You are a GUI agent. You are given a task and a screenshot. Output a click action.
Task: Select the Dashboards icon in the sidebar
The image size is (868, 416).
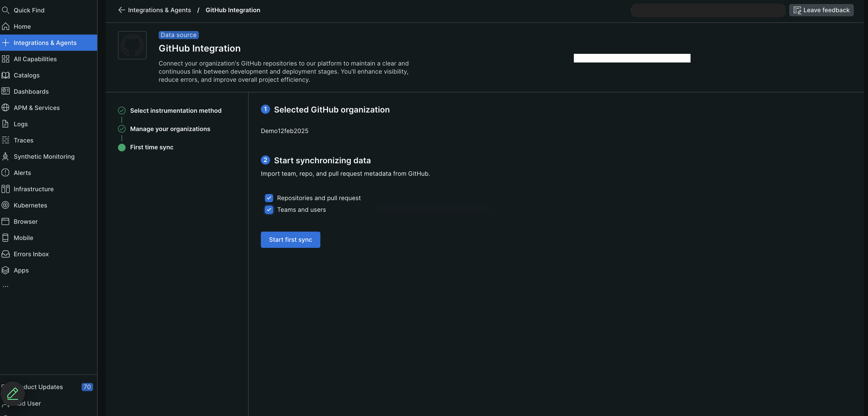tap(6, 91)
